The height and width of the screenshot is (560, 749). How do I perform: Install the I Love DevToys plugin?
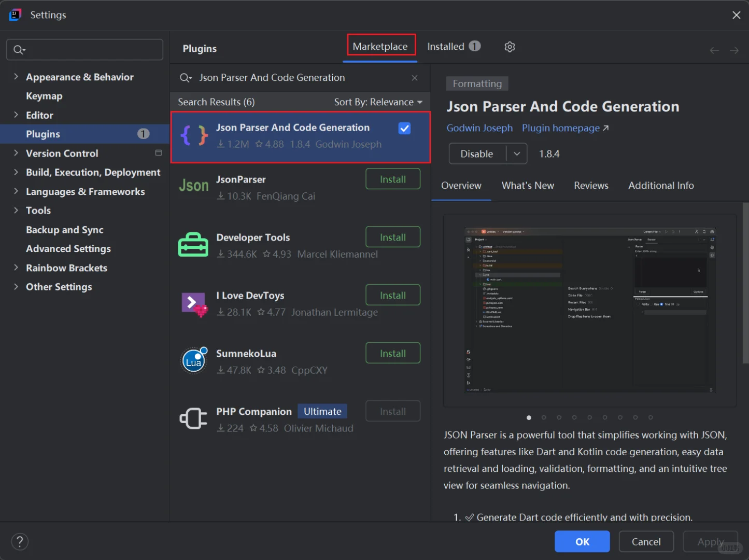click(393, 296)
